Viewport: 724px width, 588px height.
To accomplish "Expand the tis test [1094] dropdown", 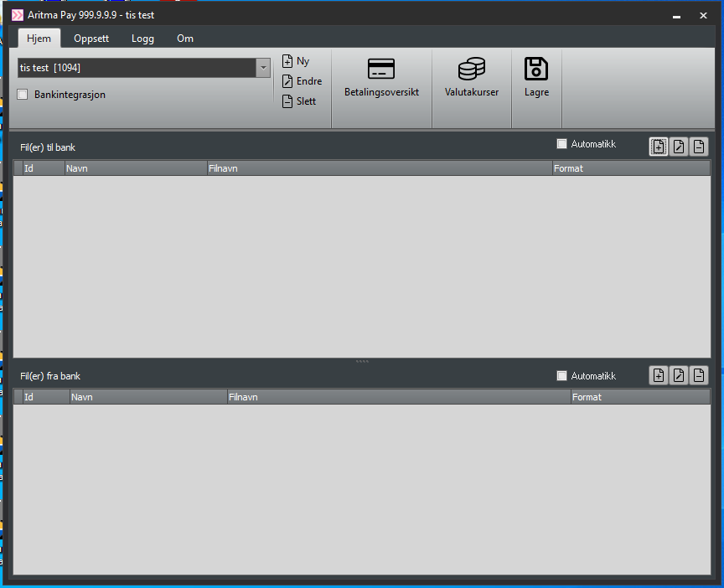I will coord(263,68).
